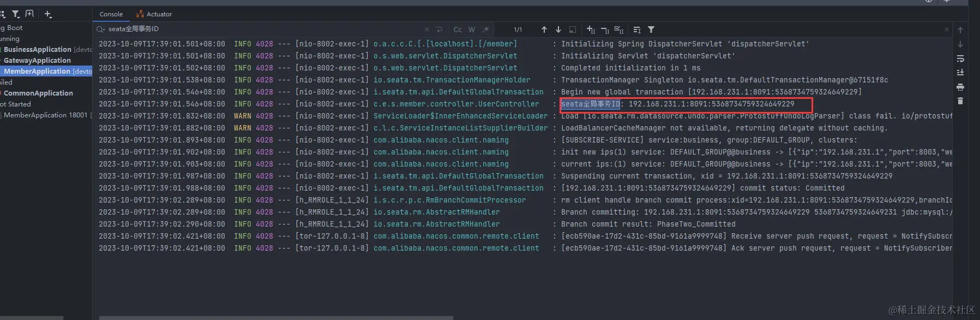Click i.s.c.r.p.c.RmBranchCommitProcessor logger name
980x320 pixels.
[449, 200]
